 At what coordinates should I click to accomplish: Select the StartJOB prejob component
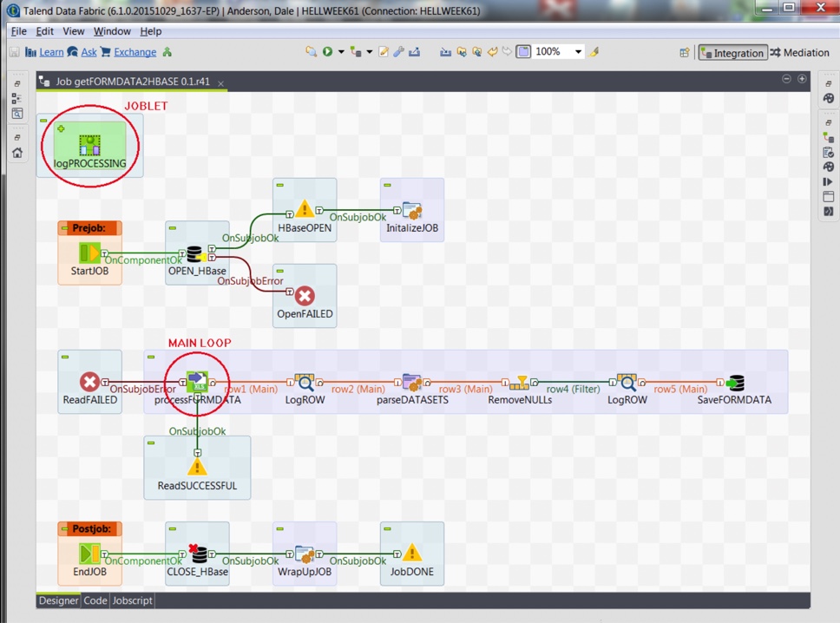pyautogui.click(x=89, y=252)
